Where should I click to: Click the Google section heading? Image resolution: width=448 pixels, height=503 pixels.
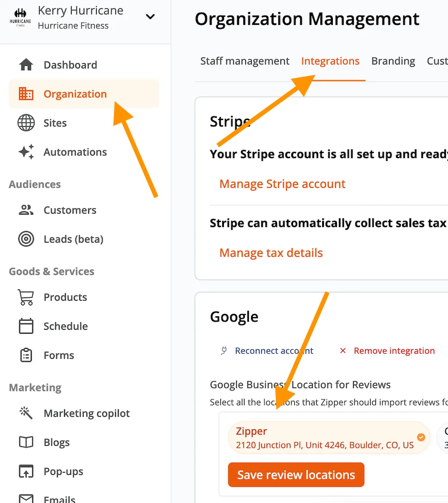pos(234,317)
